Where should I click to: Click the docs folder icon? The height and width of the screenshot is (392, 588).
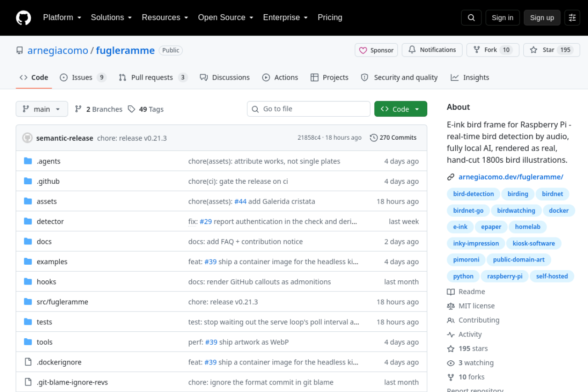28,241
